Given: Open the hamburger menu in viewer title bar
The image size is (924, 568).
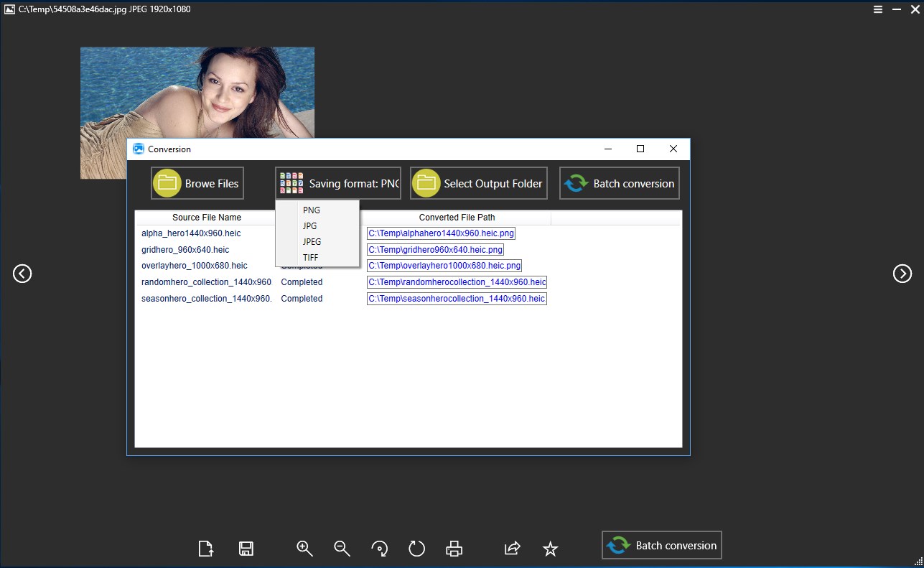Looking at the screenshot, I should [x=878, y=9].
